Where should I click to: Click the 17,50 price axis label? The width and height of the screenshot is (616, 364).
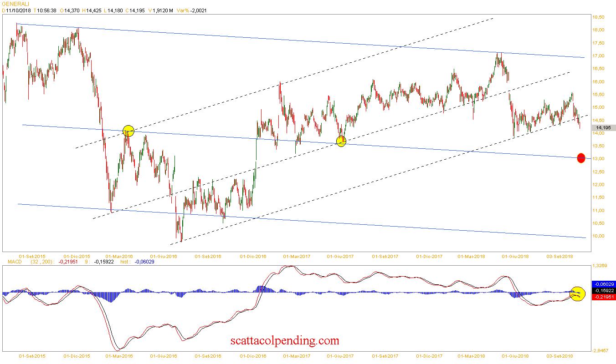(x=598, y=43)
